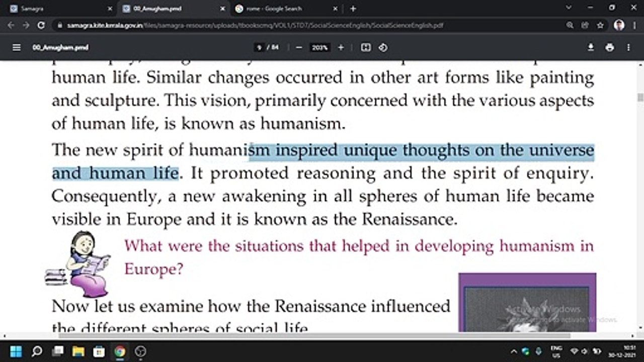The height and width of the screenshot is (362, 644).
Task: Click the vertical scrollbar thumb
Action: pyautogui.click(x=640, y=97)
